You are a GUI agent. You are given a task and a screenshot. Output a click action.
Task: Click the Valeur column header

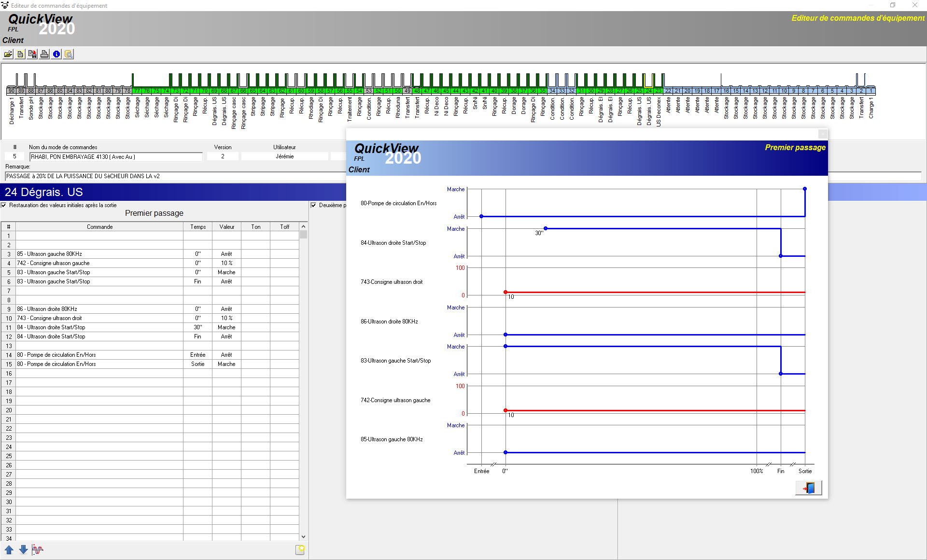coord(227,227)
